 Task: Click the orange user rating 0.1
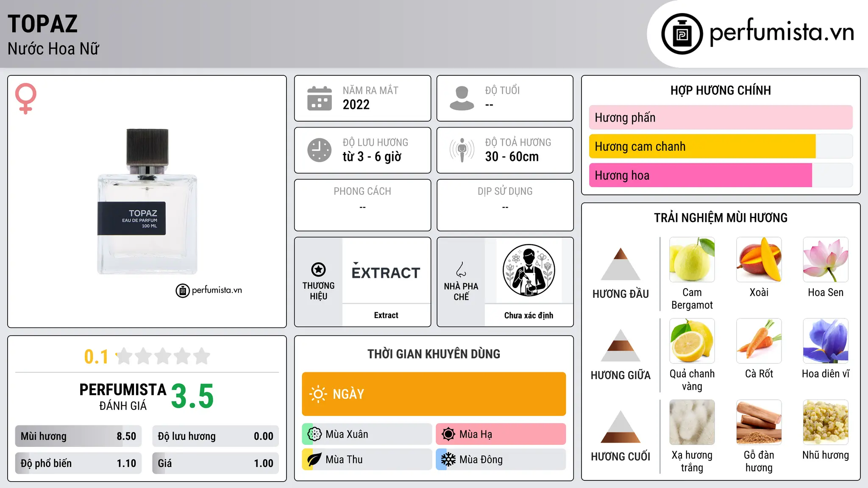coord(96,357)
